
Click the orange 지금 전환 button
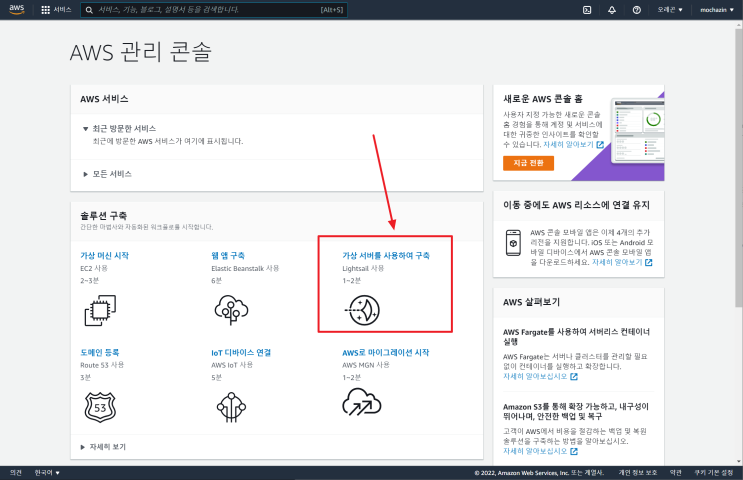point(528,163)
